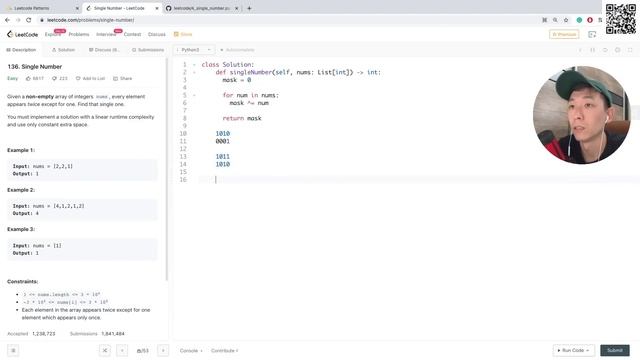Open the Submissions tab
The width and height of the screenshot is (640, 360).
tap(148, 50)
